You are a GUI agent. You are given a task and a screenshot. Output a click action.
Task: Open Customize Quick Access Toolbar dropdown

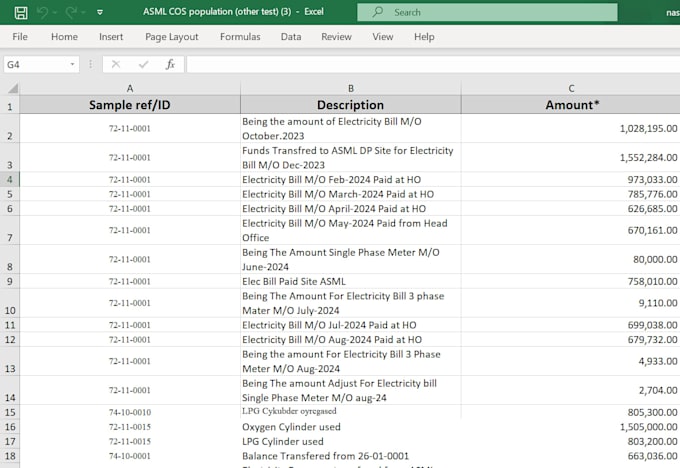pyautogui.click(x=100, y=13)
